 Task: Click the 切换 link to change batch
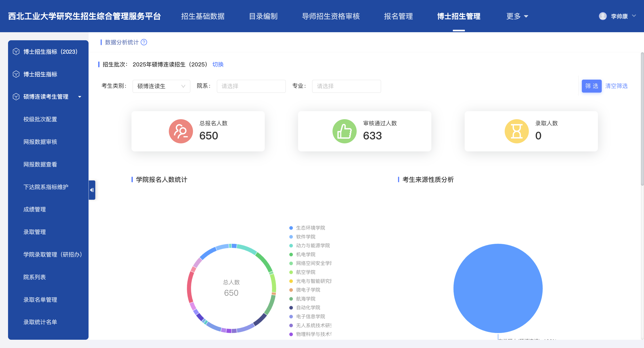pos(218,64)
